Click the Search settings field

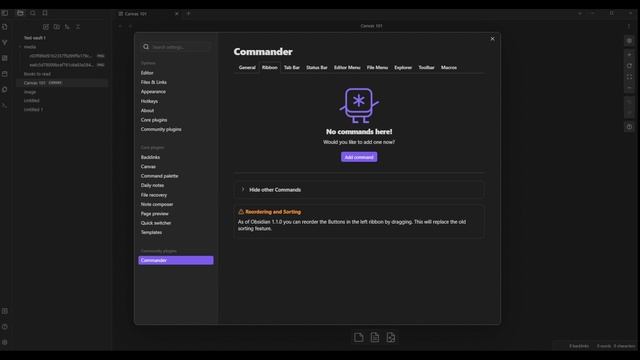click(176, 47)
